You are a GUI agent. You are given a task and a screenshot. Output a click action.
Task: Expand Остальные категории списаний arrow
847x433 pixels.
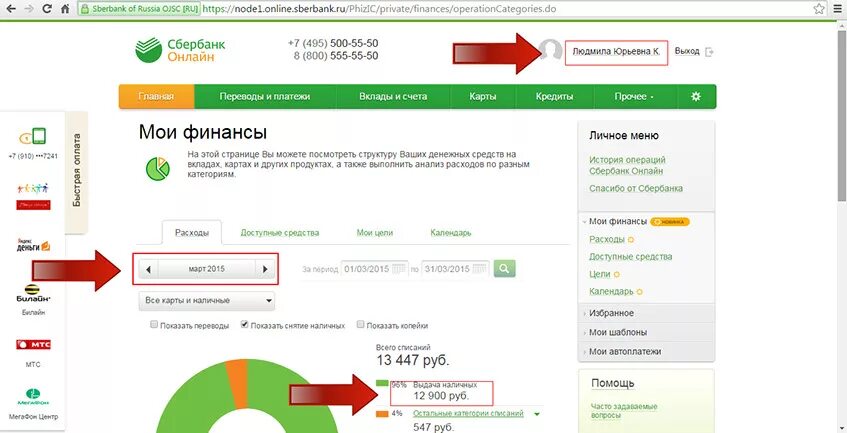pos(537,414)
